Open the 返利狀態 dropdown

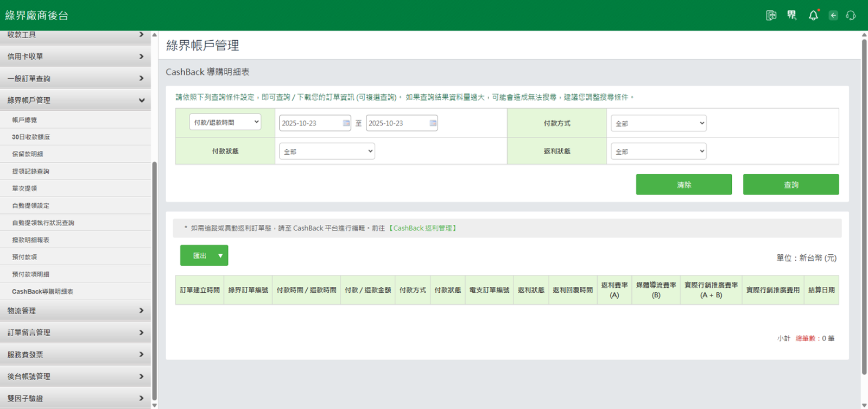(x=658, y=152)
